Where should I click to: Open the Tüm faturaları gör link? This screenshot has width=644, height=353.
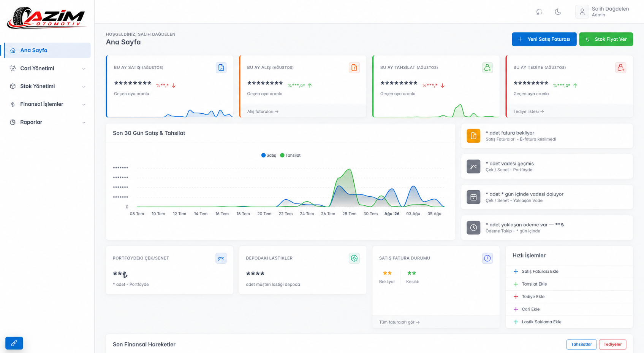[399, 322]
